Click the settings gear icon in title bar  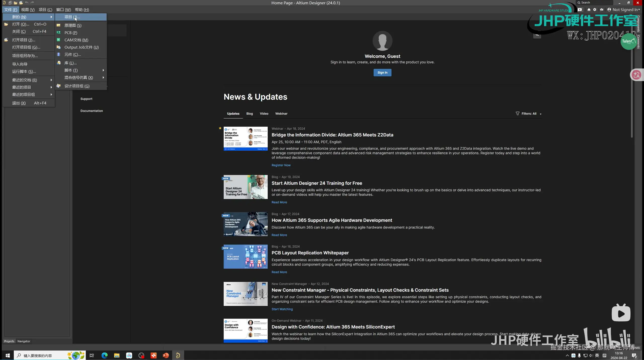click(595, 10)
